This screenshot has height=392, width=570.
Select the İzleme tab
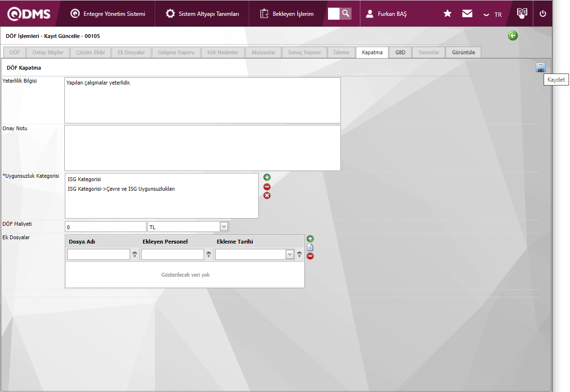341,52
